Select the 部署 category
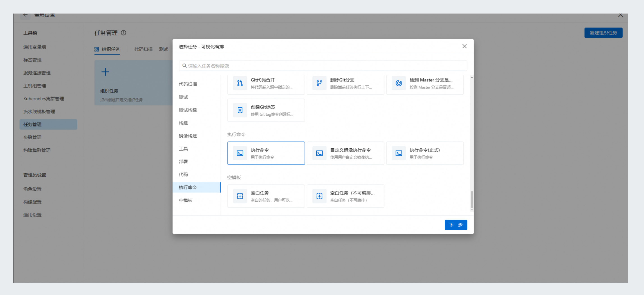The image size is (644, 295). [183, 161]
